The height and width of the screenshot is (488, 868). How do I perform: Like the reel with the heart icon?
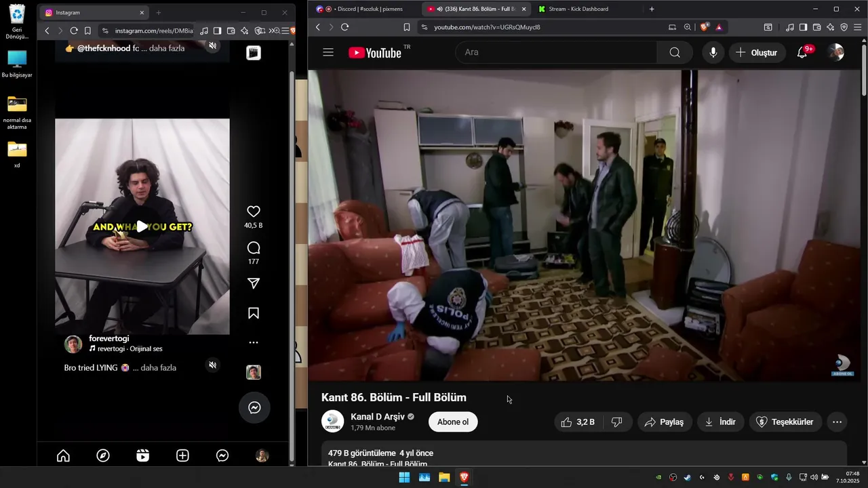click(254, 211)
